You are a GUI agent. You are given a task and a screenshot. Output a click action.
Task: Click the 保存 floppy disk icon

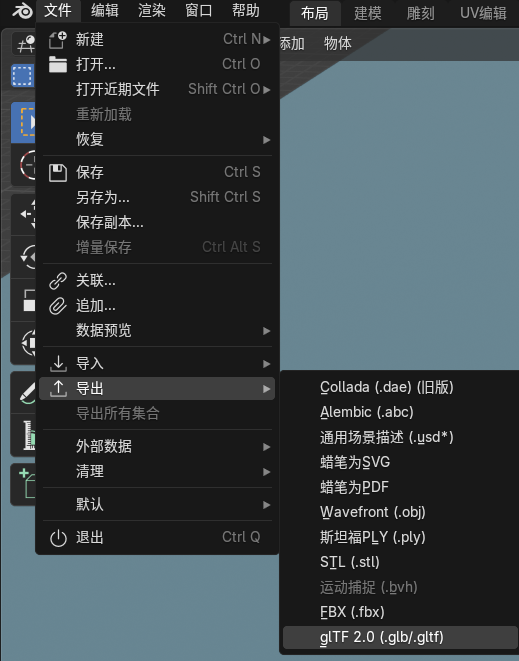[x=58, y=172]
